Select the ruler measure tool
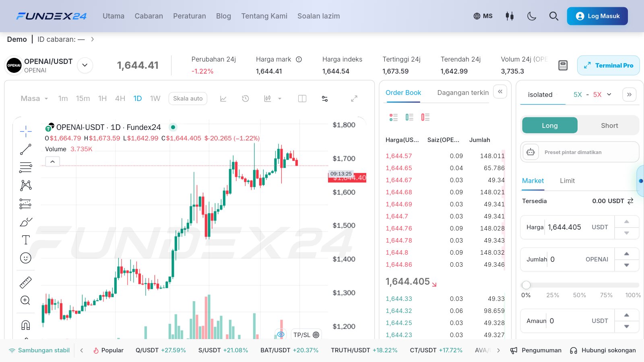Screen dimensions: 644x362 (x=26, y=282)
